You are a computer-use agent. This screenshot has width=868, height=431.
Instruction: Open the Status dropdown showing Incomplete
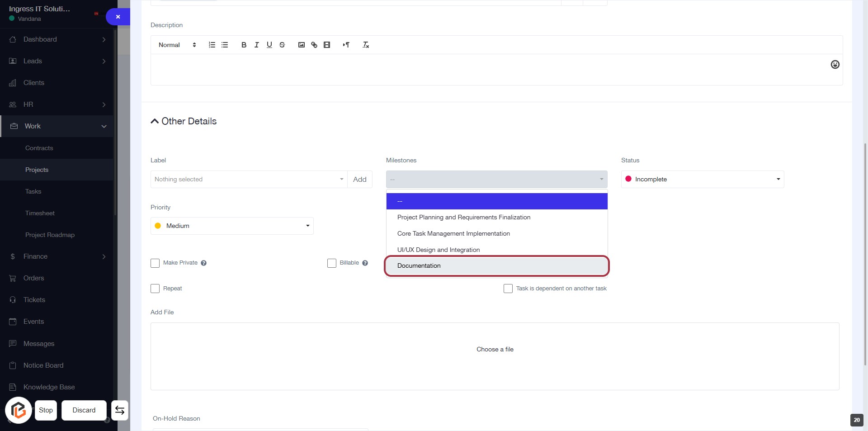click(702, 179)
